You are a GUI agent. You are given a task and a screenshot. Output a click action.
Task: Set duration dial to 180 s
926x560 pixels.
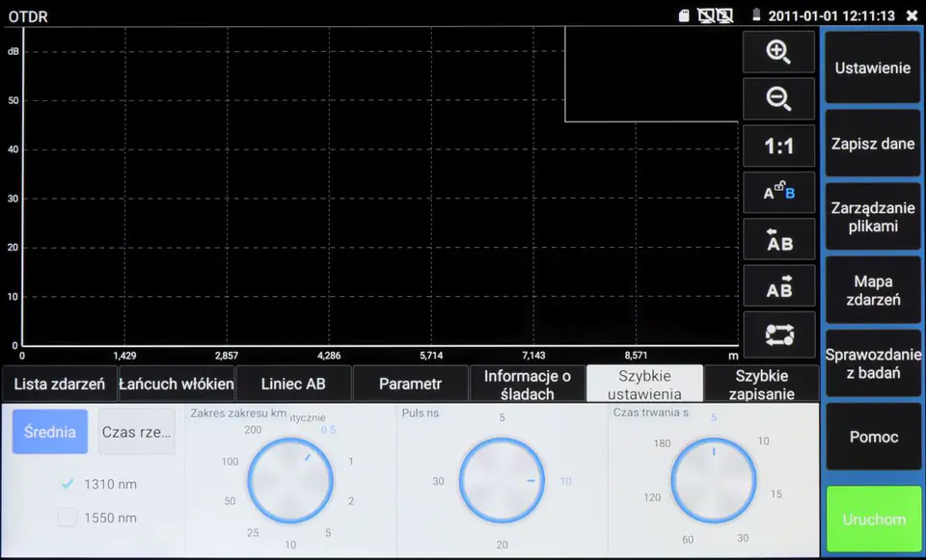(x=662, y=443)
